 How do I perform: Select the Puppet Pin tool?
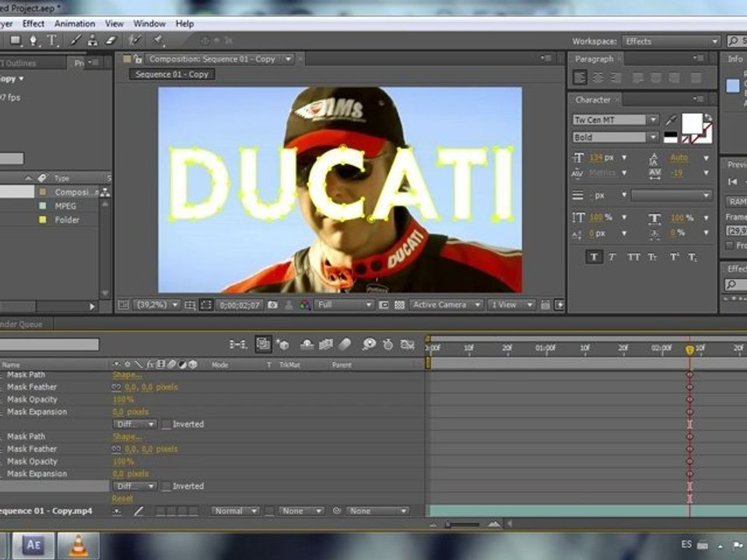click(x=159, y=40)
